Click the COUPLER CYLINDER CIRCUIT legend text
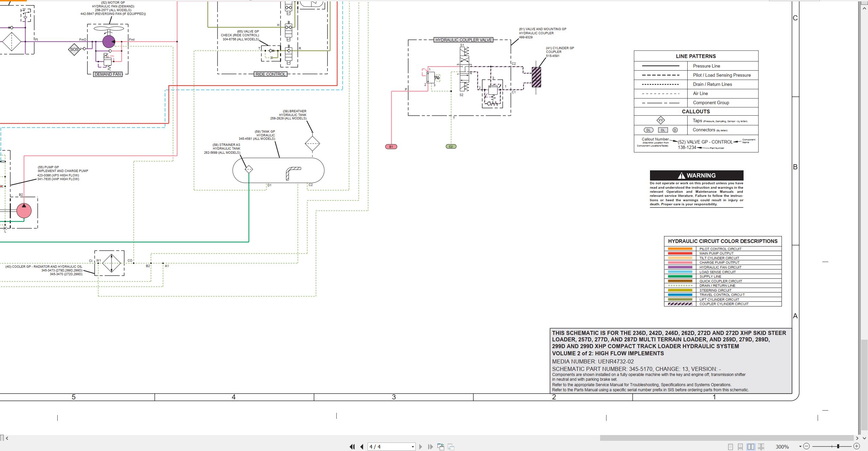This screenshot has height=451, width=868. 724,304
